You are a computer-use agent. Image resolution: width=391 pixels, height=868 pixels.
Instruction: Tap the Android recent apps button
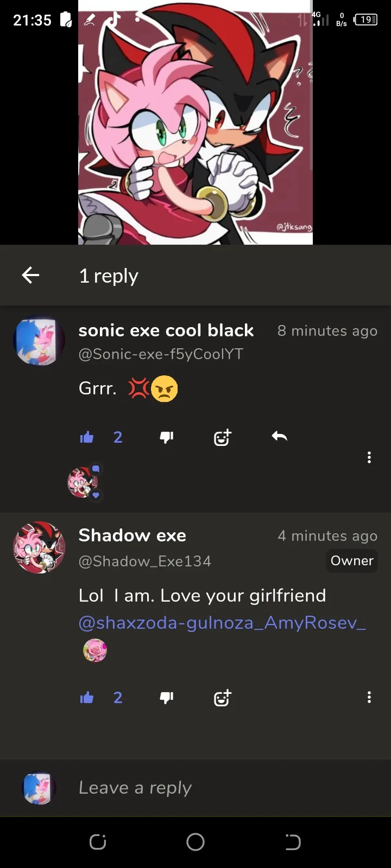[x=98, y=842]
